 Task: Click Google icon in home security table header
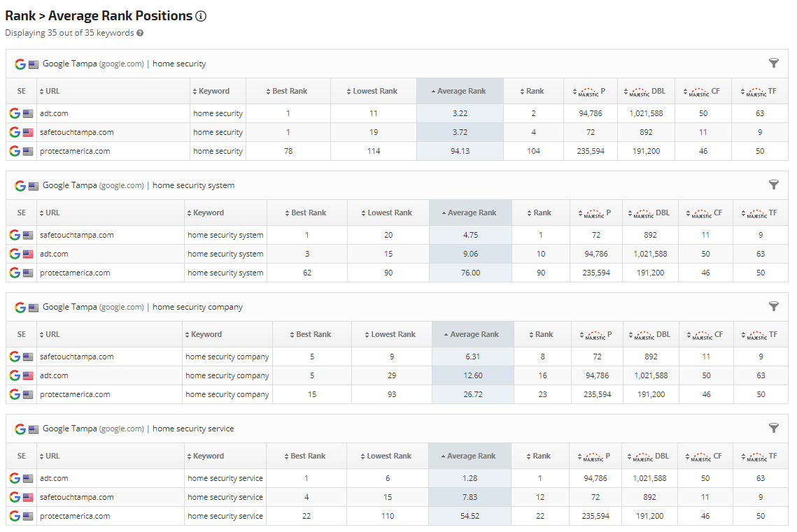(20, 64)
